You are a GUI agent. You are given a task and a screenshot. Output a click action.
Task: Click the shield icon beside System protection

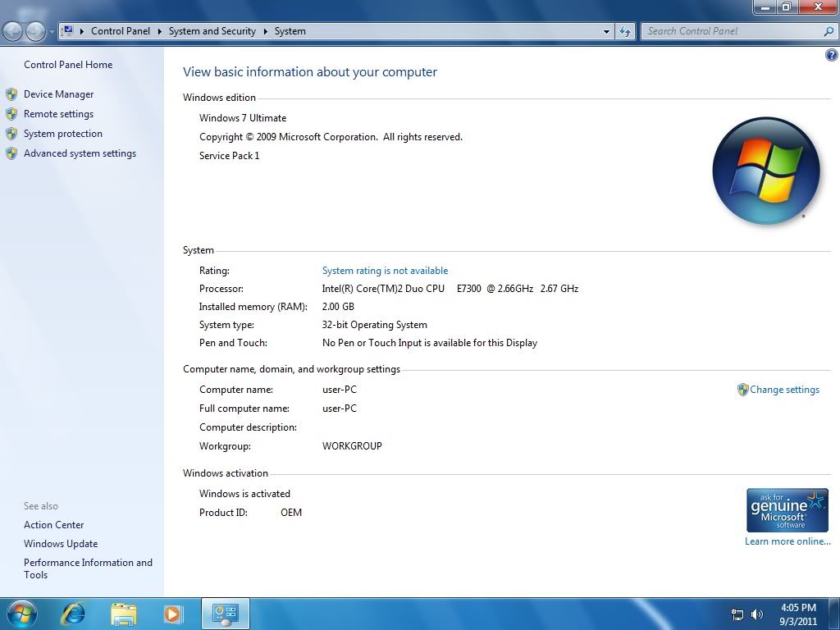[11, 134]
